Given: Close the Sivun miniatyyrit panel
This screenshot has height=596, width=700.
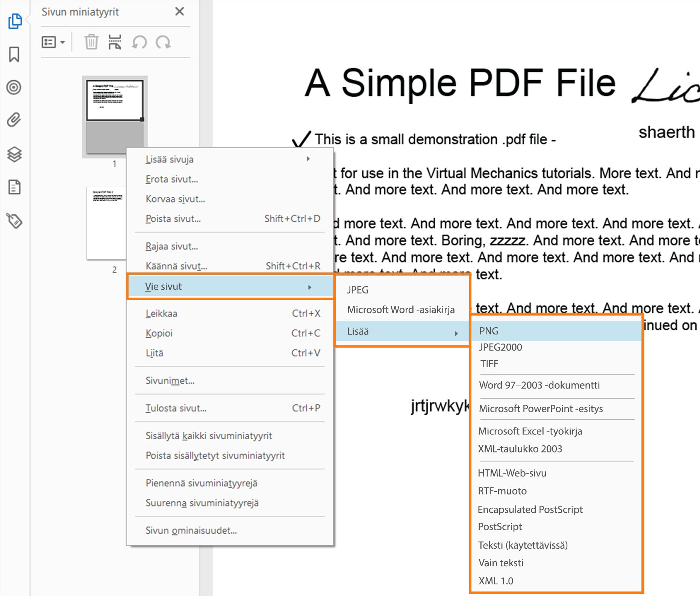Looking at the screenshot, I should pyautogui.click(x=180, y=12).
